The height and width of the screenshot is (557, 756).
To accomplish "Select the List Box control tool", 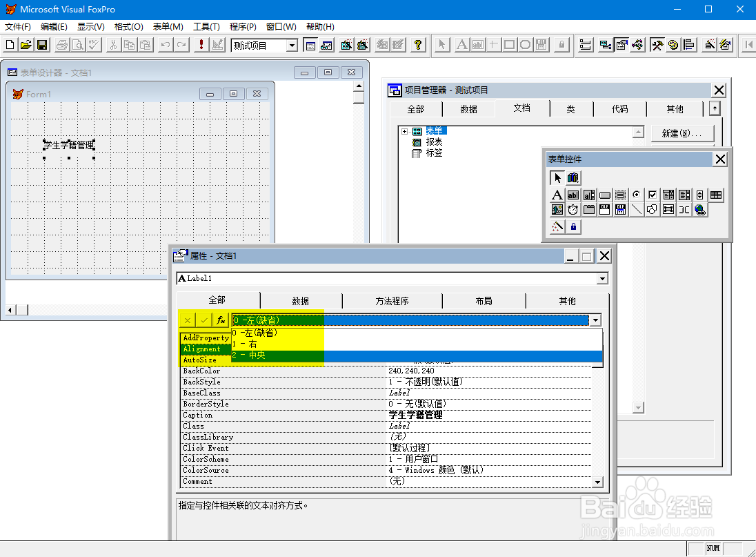I will coord(684,195).
